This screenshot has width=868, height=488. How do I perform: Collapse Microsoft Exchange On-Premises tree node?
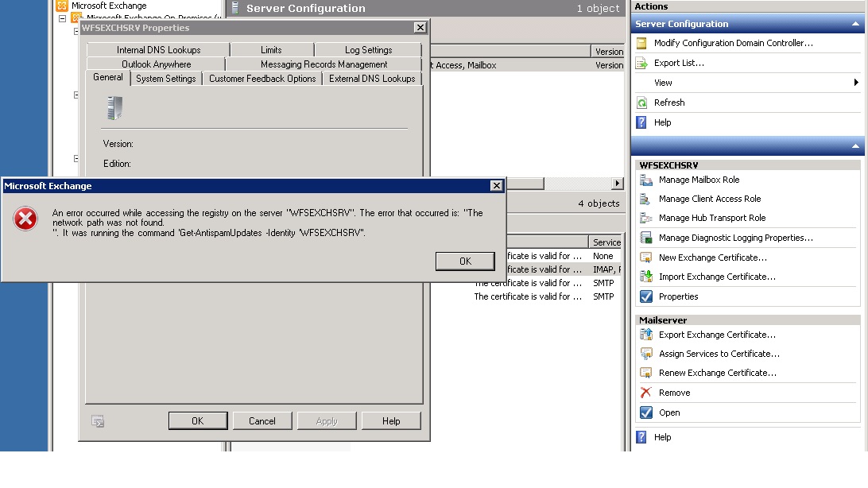click(x=63, y=18)
